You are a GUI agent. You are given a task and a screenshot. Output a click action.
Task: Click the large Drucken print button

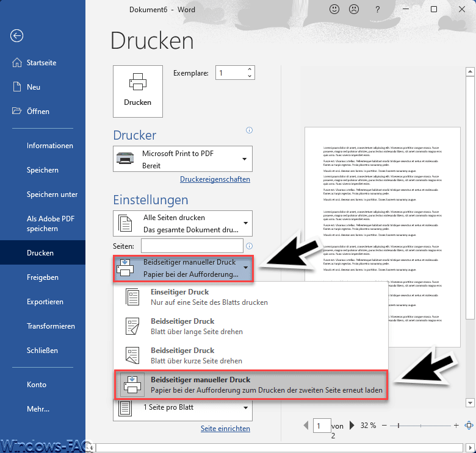138,91
